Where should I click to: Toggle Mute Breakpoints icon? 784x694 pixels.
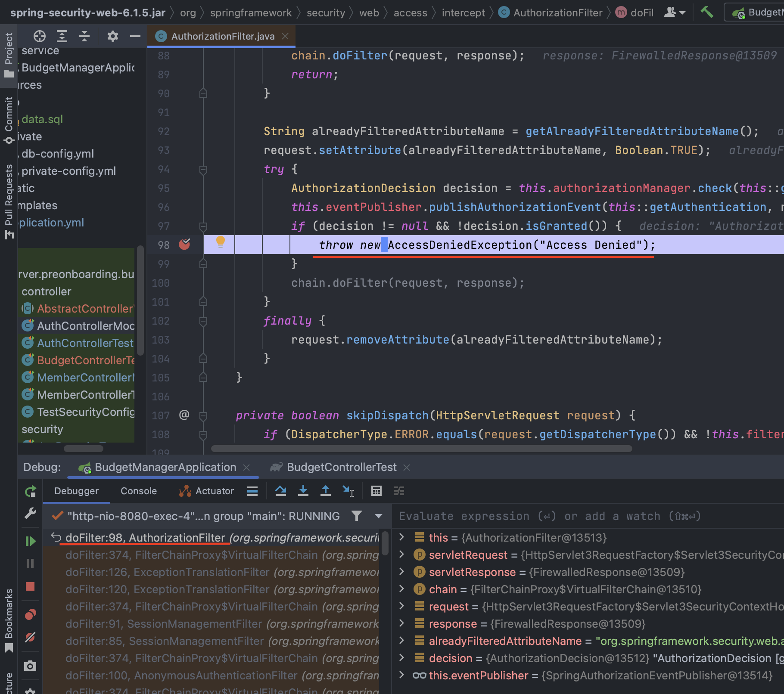[x=30, y=637]
